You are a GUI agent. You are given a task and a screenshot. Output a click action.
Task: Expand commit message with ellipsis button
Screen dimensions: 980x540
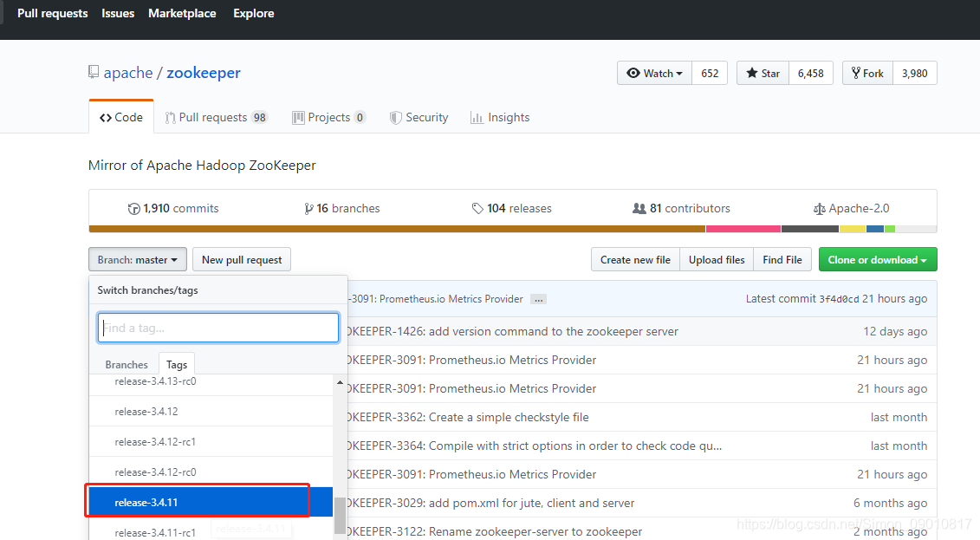click(538, 299)
